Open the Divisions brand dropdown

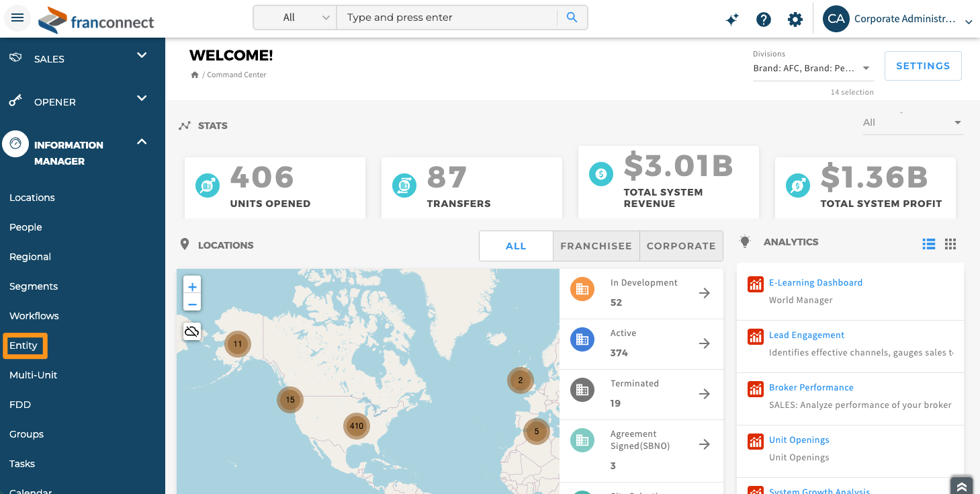[x=866, y=69]
